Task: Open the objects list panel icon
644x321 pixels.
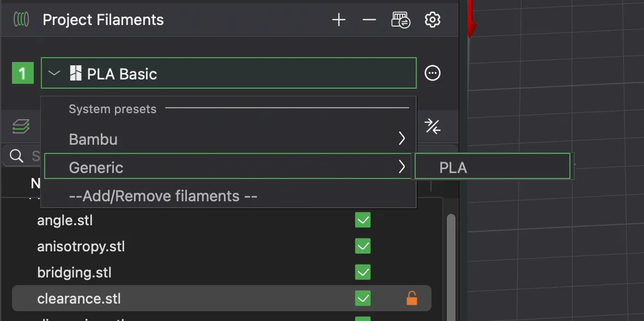Action: pyautogui.click(x=21, y=126)
